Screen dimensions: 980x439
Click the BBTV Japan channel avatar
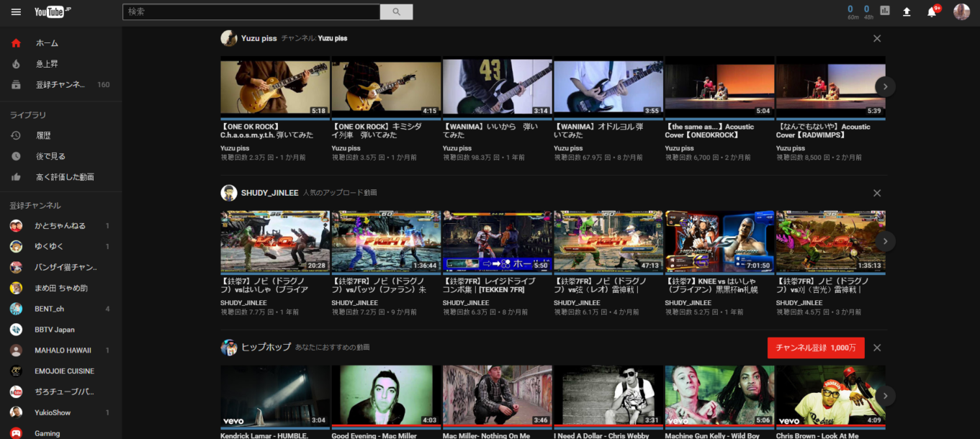(x=16, y=330)
